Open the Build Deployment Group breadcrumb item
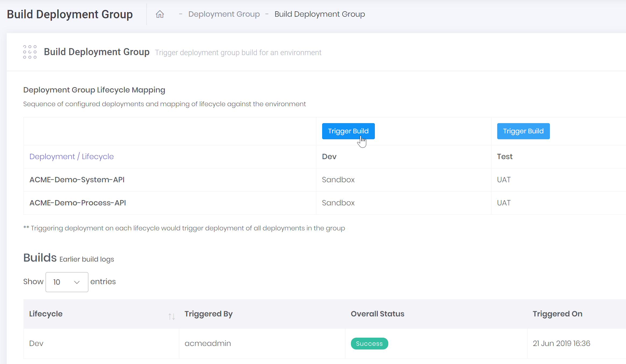The width and height of the screenshot is (626, 364). (x=320, y=14)
